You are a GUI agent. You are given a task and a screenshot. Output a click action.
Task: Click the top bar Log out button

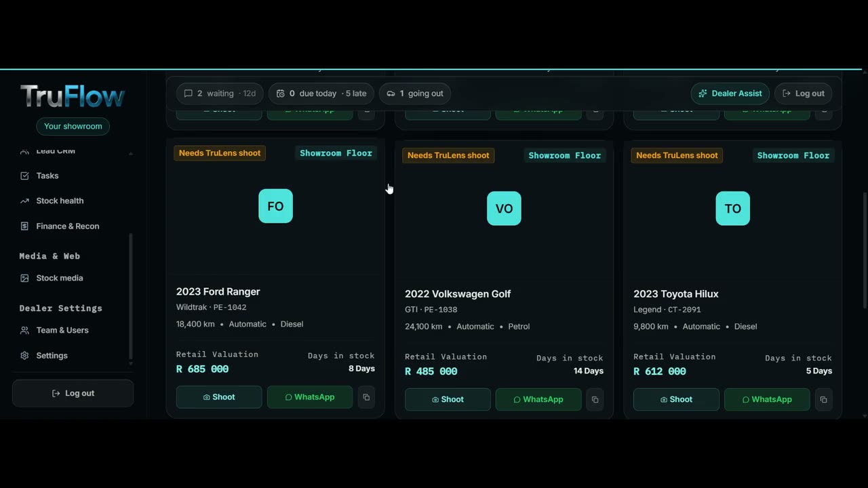click(803, 94)
